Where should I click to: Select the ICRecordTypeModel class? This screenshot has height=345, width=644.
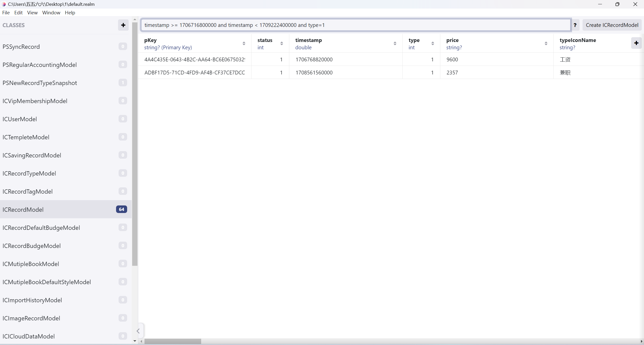(x=29, y=174)
